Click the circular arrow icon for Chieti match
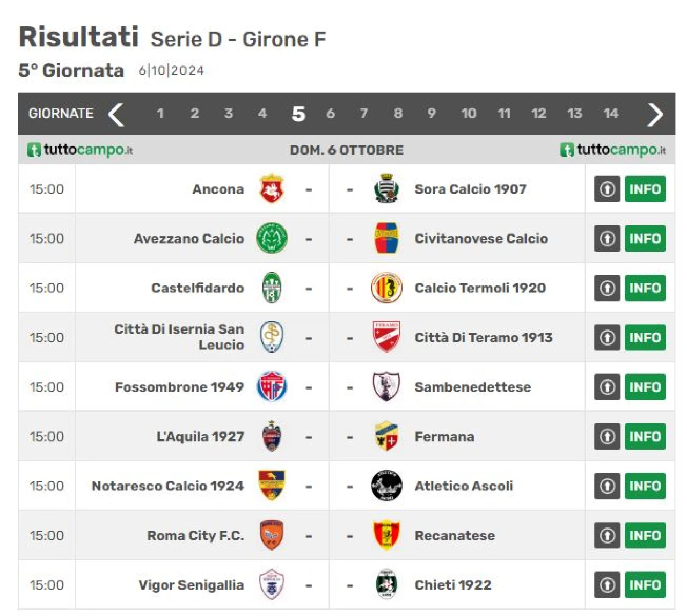The width and height of the screenshot is (687, 616). click(607, 585)
